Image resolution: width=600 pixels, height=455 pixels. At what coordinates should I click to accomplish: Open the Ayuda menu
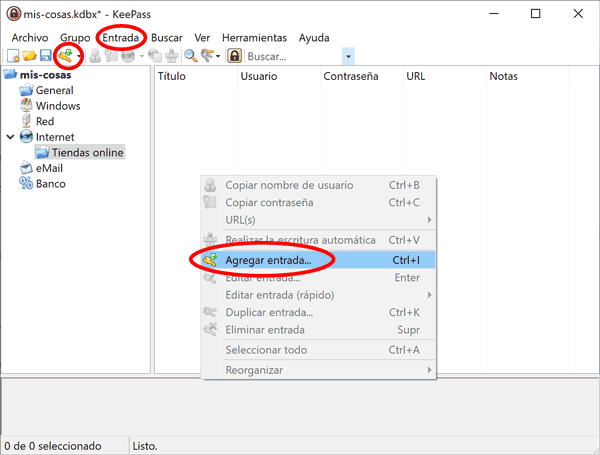314,38
